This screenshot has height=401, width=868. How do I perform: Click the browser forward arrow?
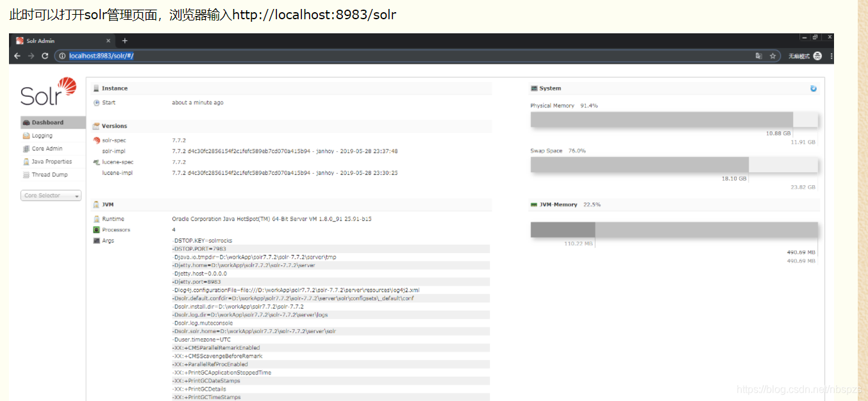[31, 56]
